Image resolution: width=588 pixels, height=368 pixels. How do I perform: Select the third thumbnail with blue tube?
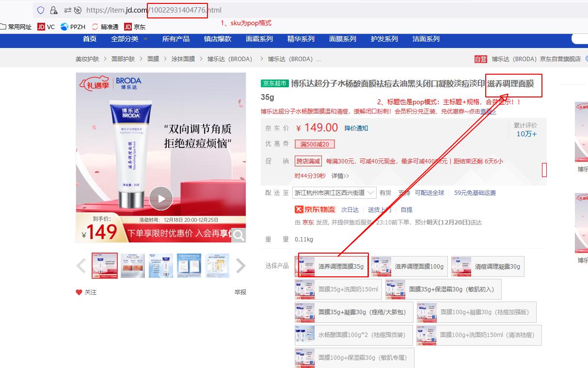[x=161, y=266]
